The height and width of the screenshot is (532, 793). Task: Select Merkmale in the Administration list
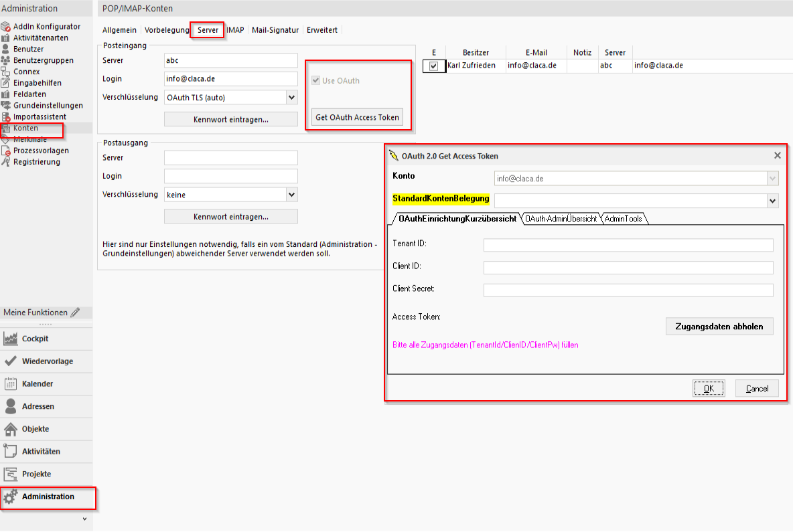[x=30, y=139]
